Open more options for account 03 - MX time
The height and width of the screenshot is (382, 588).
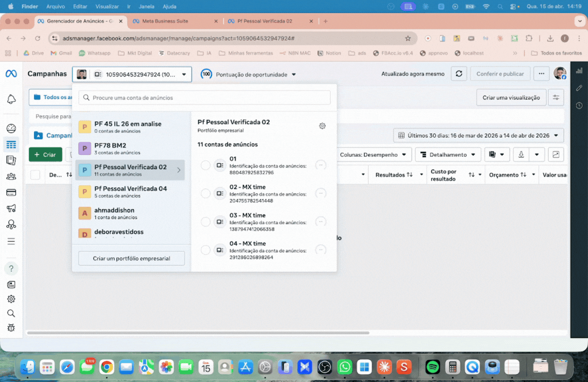320,221
